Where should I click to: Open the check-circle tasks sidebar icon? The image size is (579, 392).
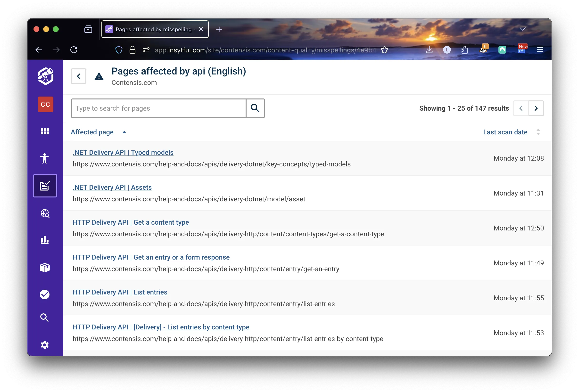45,294
